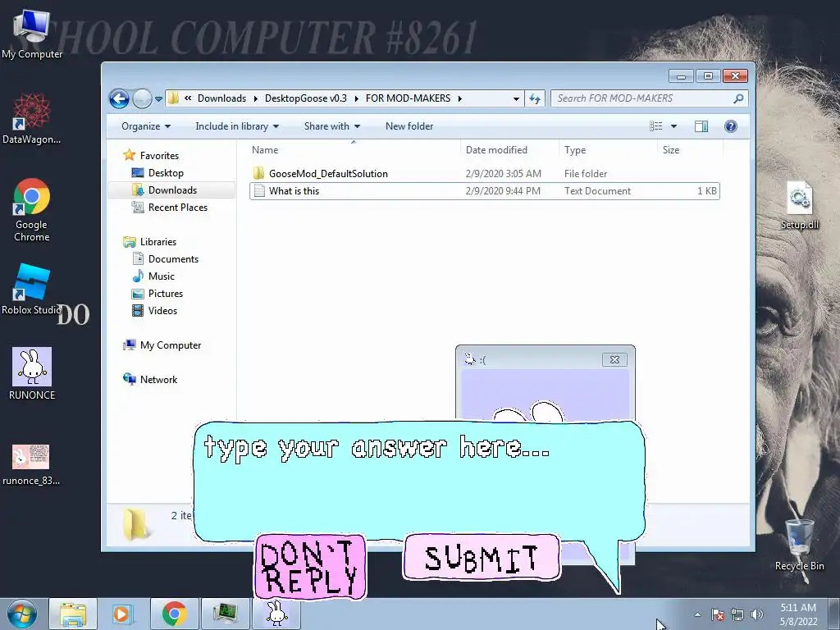This screenshot has height=630, width=840.
Task: Click FOR MOD-MAKERS in the breadcrumb
Action: tap(408, 98)
